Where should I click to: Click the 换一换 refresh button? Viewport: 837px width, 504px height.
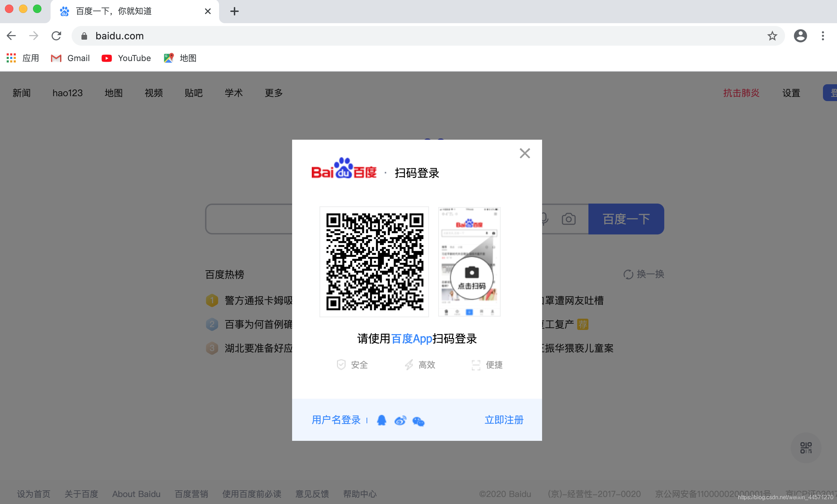[644, 274]
